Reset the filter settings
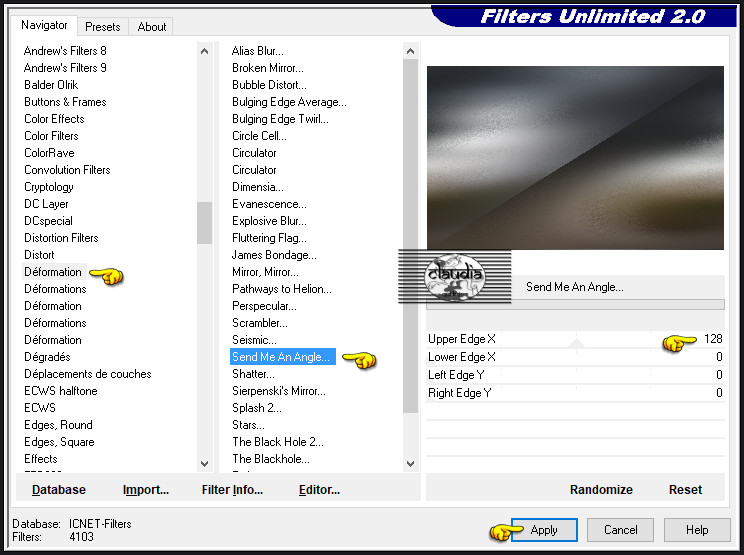This screenshot has width=744, height=555. pos(685,490)
